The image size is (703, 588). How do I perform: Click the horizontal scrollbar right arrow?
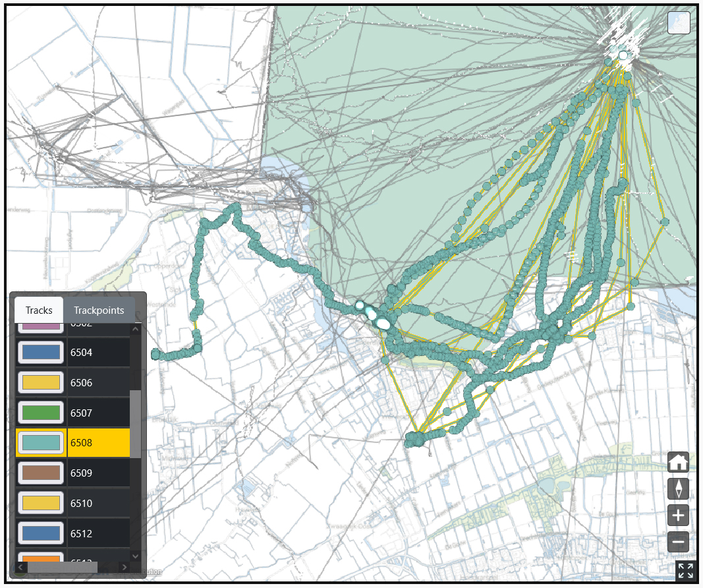tap(124, 567)
